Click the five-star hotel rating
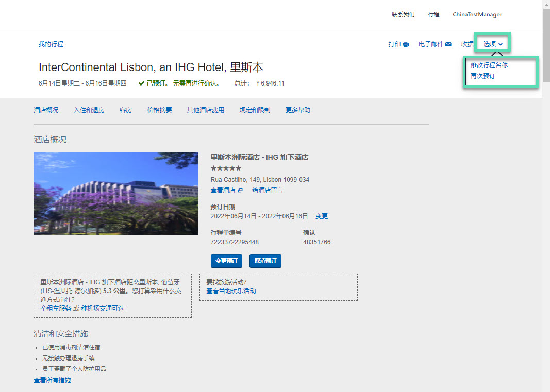The height and width of the screenshot is (392, 550). pyautogui.click(x=226, y=168)
